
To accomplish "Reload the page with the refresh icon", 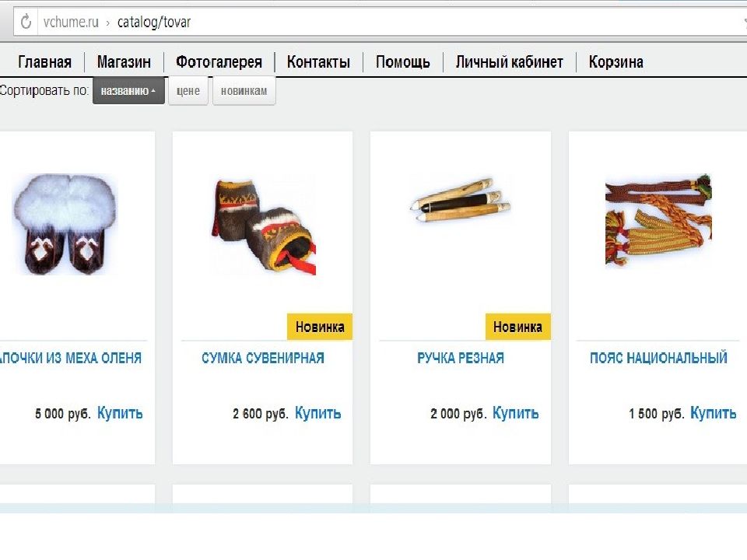I will [x=26, y=22].
